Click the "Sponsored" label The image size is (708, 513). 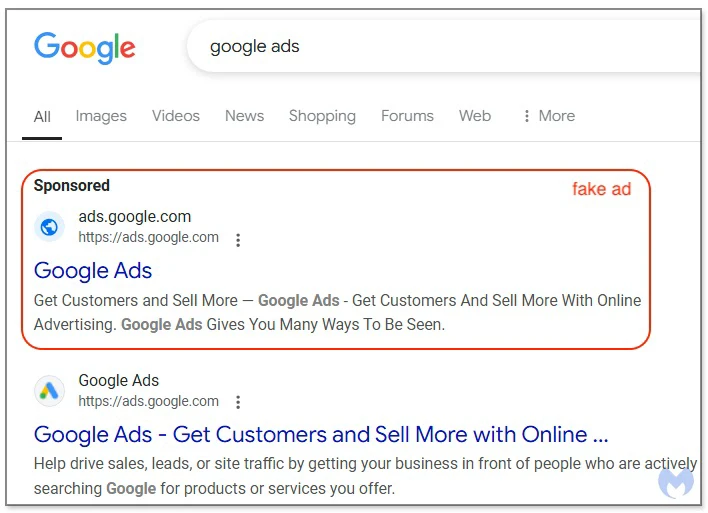coord(71,185)
